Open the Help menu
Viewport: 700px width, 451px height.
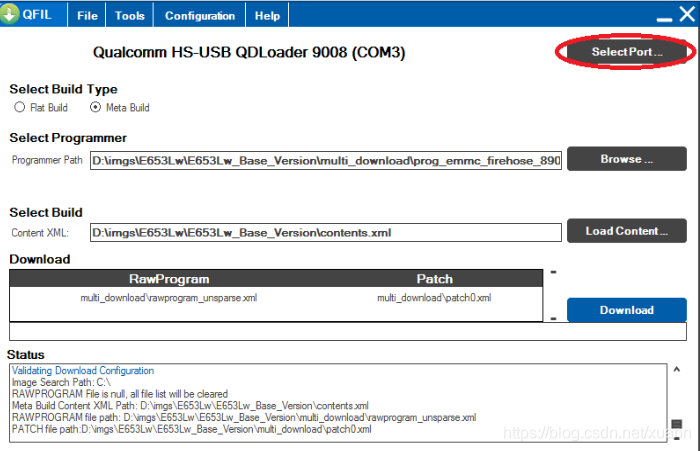267,16
